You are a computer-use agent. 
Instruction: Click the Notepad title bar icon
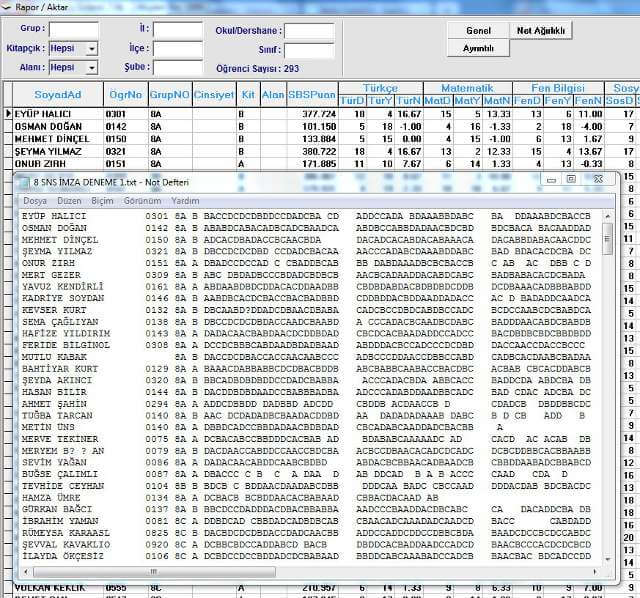(x=24, y=182)
